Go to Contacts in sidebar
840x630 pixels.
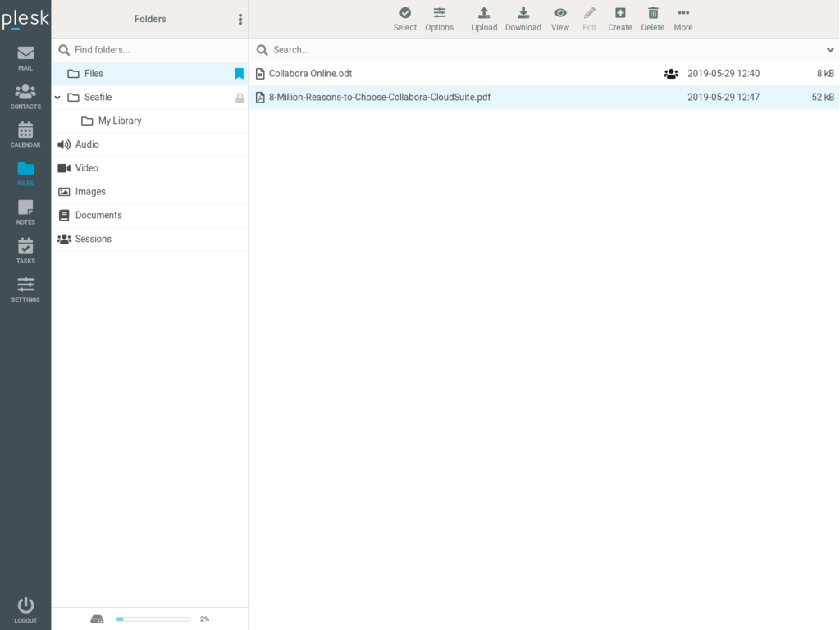point(25,96)
